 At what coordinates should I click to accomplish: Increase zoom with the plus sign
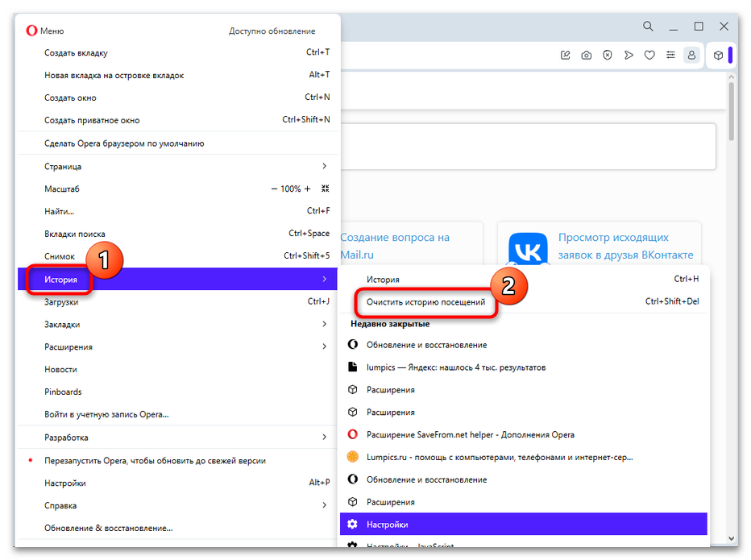tap(307, 189)
